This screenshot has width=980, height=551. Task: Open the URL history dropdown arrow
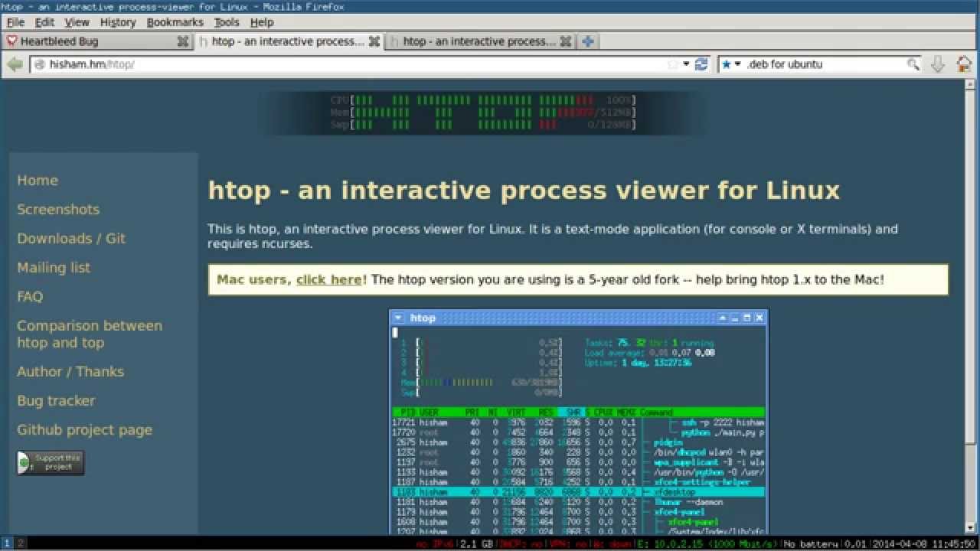[687, 64]
